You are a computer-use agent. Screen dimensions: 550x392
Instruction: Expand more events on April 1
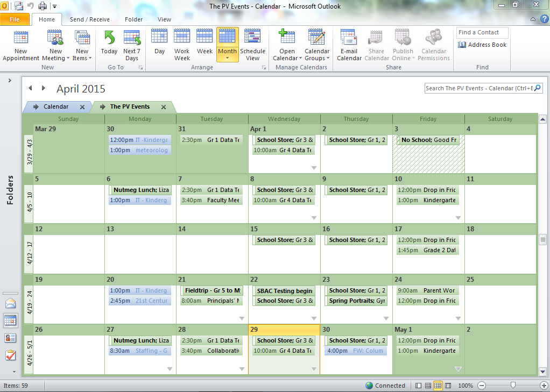(x=314, y=168)
